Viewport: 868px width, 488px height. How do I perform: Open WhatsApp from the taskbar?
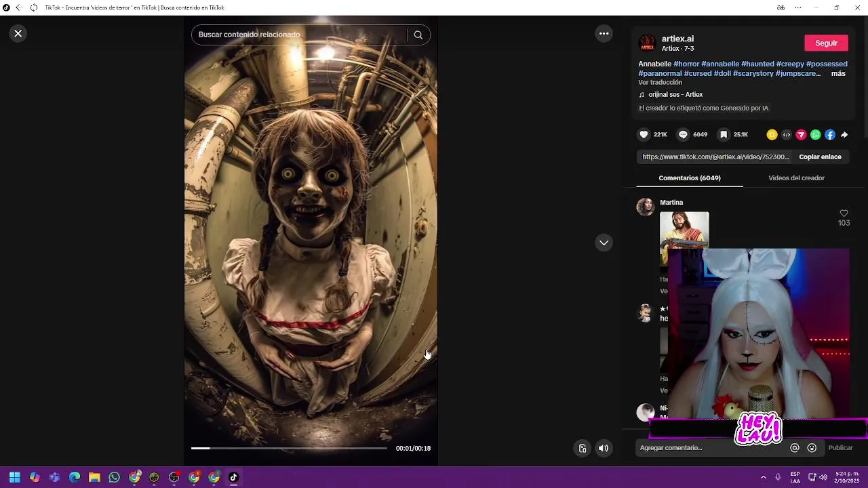click(x=114, y=477)
